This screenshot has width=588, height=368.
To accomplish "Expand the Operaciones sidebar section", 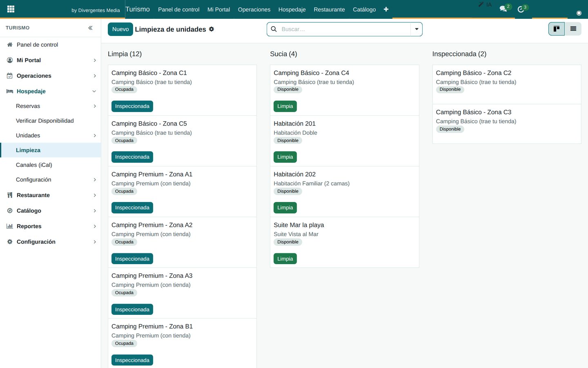I will tap(95, 76).
